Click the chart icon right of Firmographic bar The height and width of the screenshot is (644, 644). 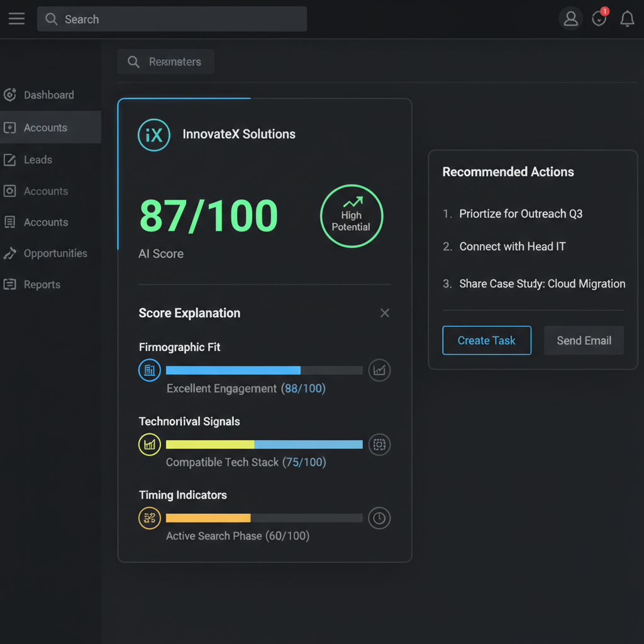(x=379, y=370)
